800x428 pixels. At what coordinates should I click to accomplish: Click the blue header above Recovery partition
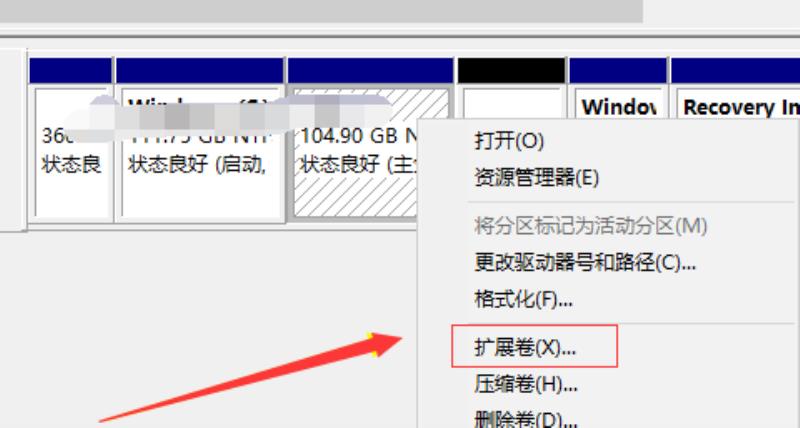coord(735,70)
